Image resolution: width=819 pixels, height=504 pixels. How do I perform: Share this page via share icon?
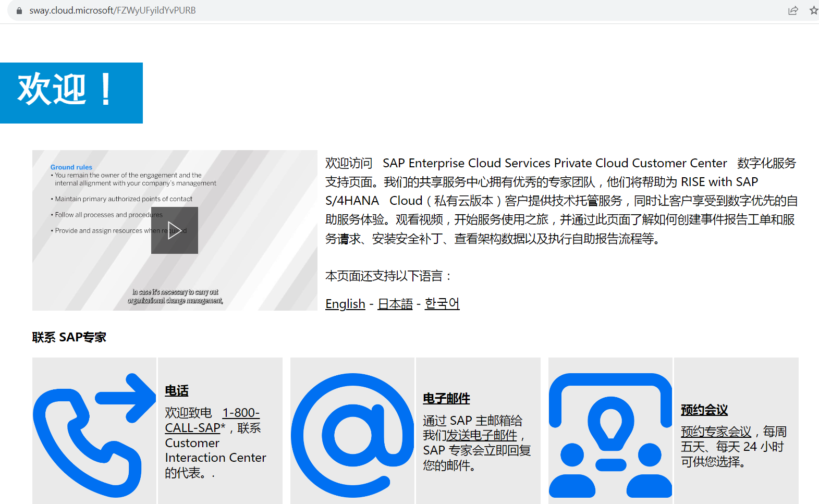point(793,10)
